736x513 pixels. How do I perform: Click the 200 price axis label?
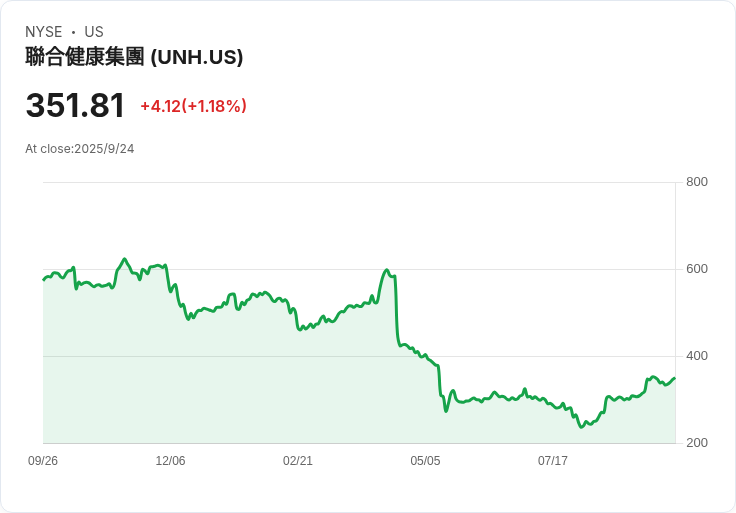[x=697, y=443]
